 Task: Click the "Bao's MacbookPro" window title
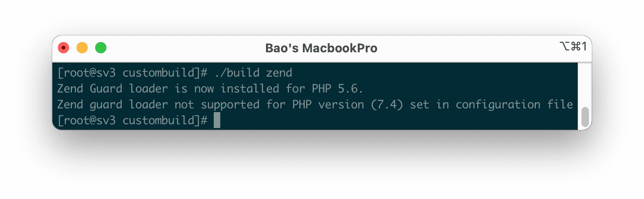(x=321, y=48)
